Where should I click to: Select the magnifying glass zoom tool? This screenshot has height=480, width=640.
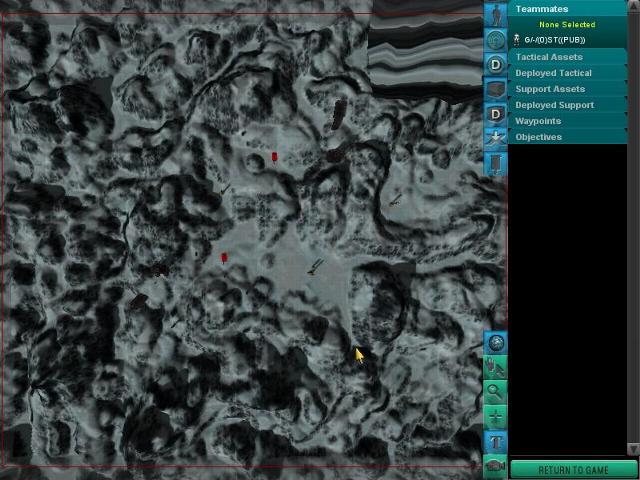pos(496,392)
